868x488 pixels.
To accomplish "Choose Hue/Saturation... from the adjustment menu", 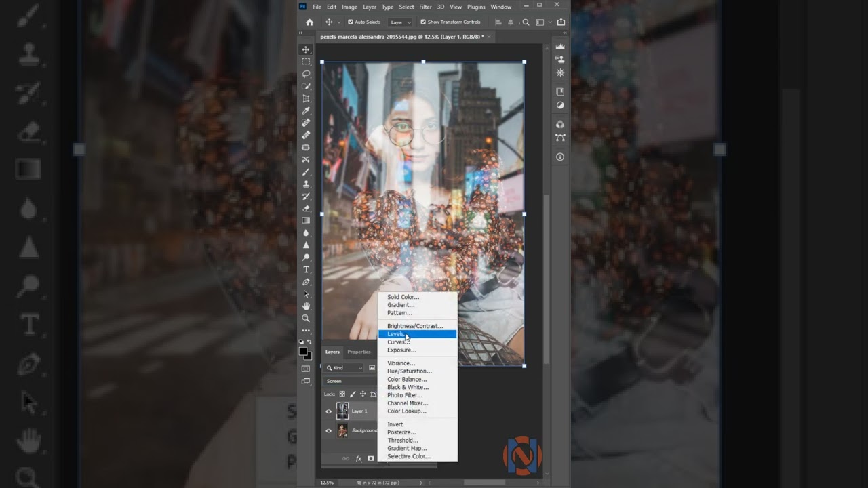I will [417, 371].
